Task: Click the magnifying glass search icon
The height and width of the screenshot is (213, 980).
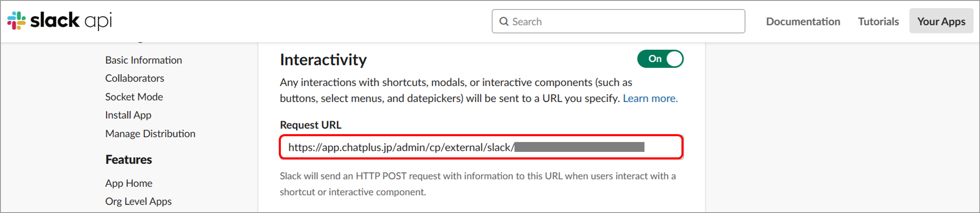Action: [504, 22]
